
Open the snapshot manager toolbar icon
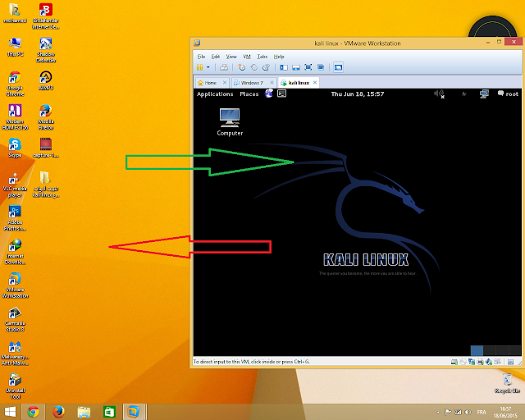[x=266, y=67]
